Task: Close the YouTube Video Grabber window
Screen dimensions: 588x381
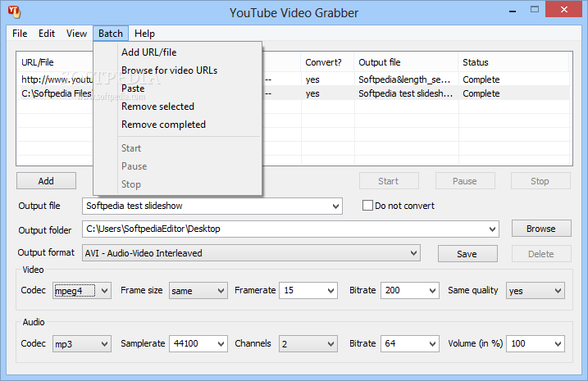Action: [x=563, y=9]
